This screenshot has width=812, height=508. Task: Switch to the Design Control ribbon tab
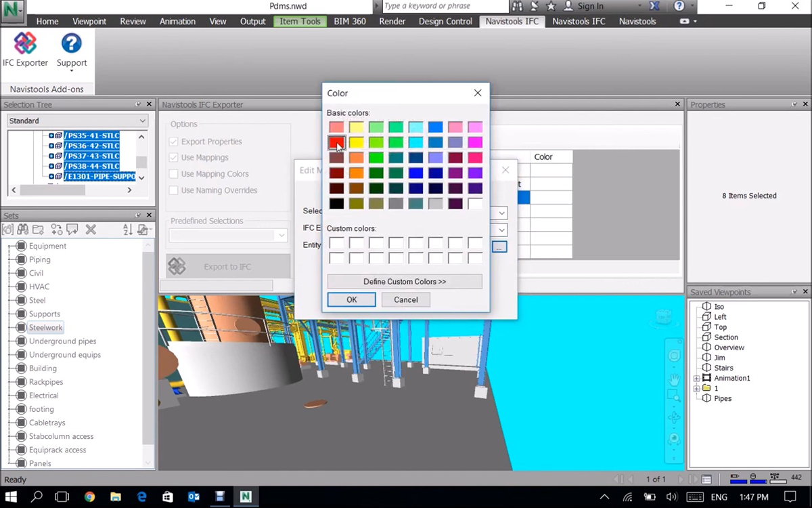pyautogui.click(x=445, y=21)
